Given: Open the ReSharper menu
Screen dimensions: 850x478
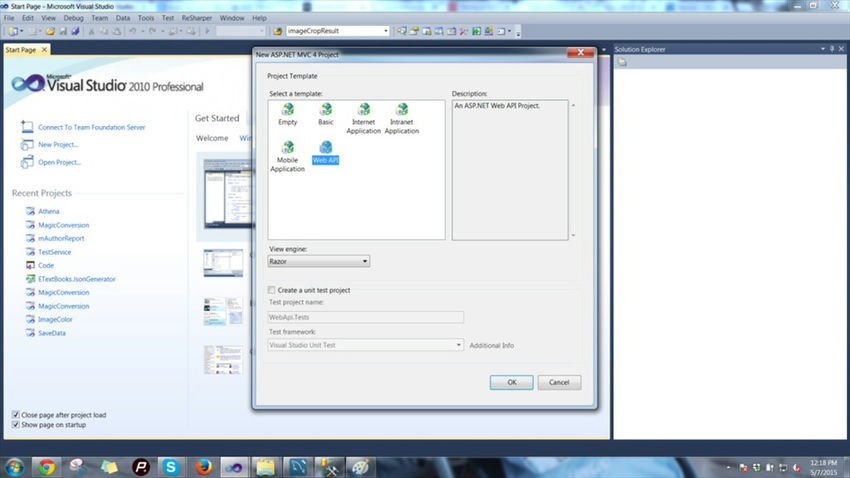Looking at the screenshot, I should pos(197,18).
